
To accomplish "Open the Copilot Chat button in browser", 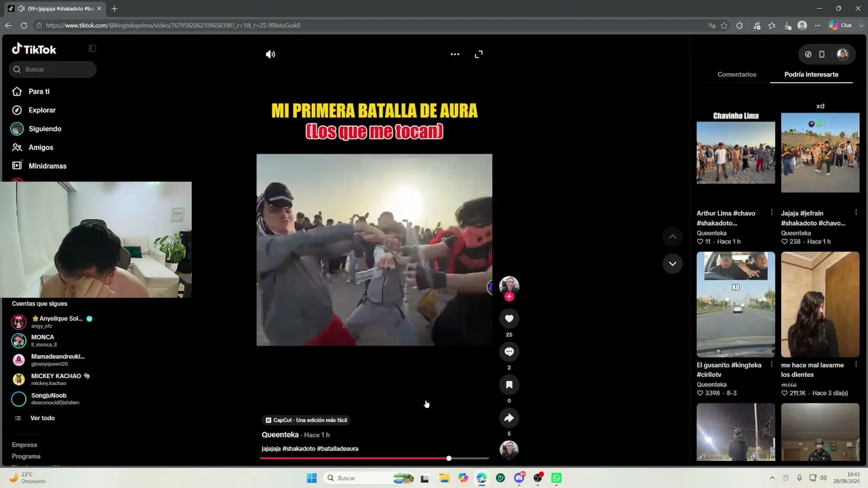I will pyautogui.click(x=841, y=25).
